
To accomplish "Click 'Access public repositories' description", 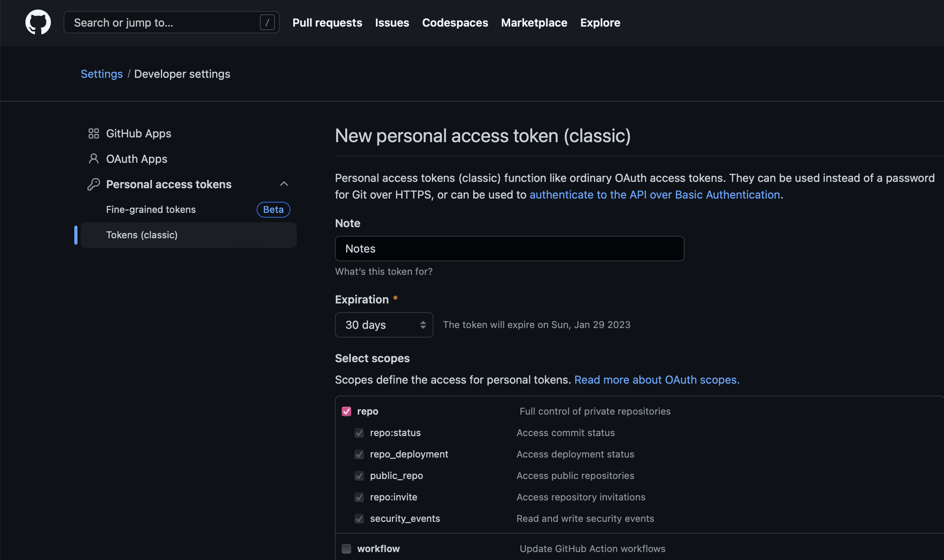I will [x=575, y=476].
